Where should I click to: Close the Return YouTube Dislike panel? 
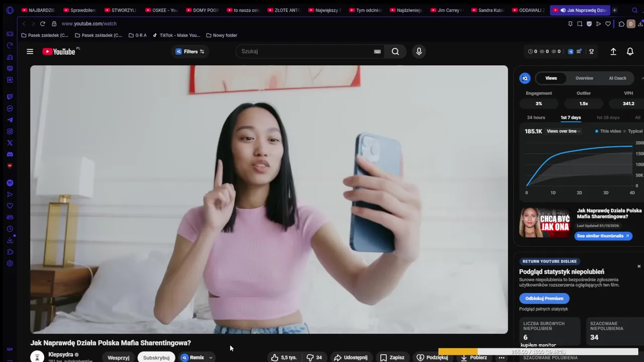[x=639, y=266]
